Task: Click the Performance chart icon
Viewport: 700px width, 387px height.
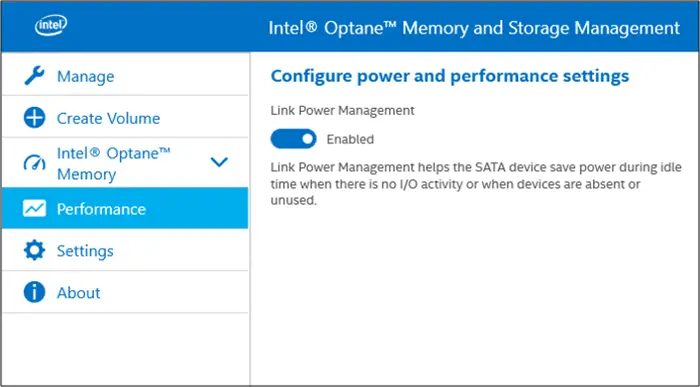Action: click(34, 208)
